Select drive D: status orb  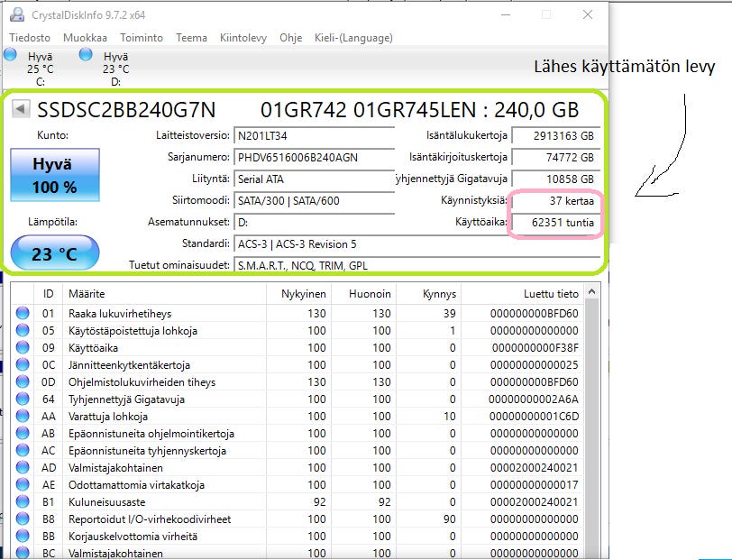pyautogui.click(x=87, y=55)
